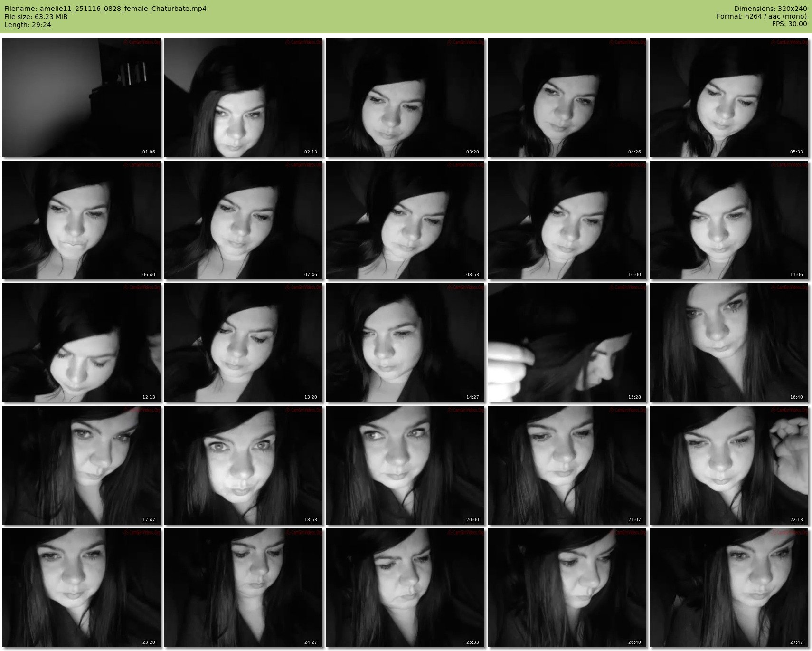The width and height of the screenshot is (812, 651).
Task: Select the 22:13 frame with raised fist
Action: point(729,465)
